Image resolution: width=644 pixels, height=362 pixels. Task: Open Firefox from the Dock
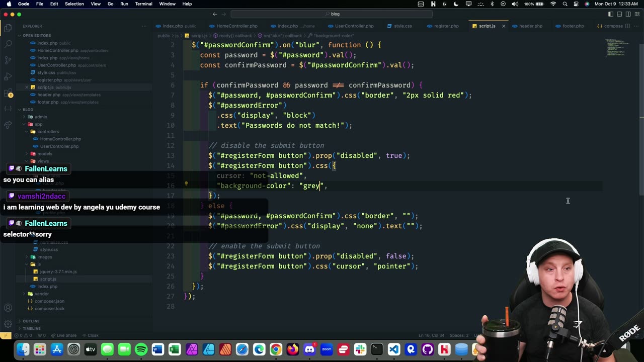coord(293,349)
